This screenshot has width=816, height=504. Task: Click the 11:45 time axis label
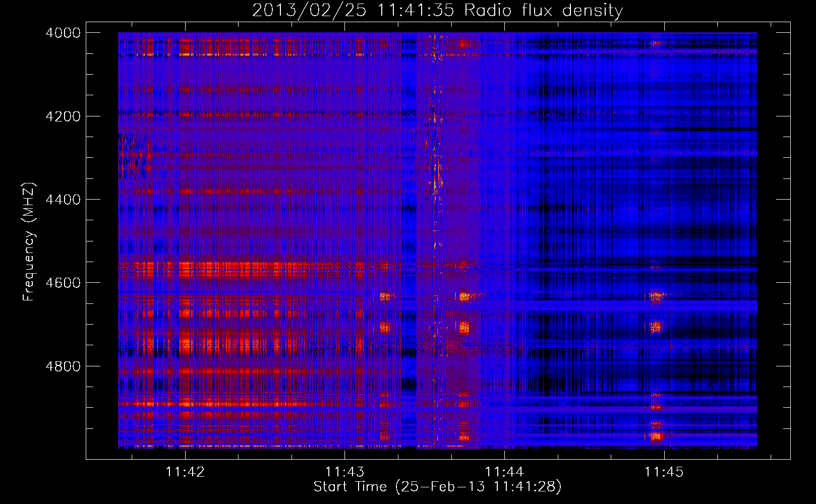[664, 472]
